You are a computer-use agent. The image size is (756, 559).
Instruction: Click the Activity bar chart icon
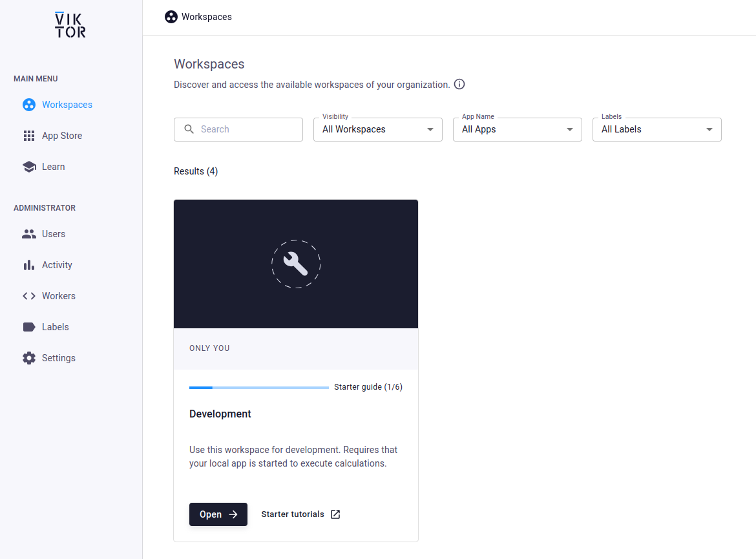click(x=29, y=265)
